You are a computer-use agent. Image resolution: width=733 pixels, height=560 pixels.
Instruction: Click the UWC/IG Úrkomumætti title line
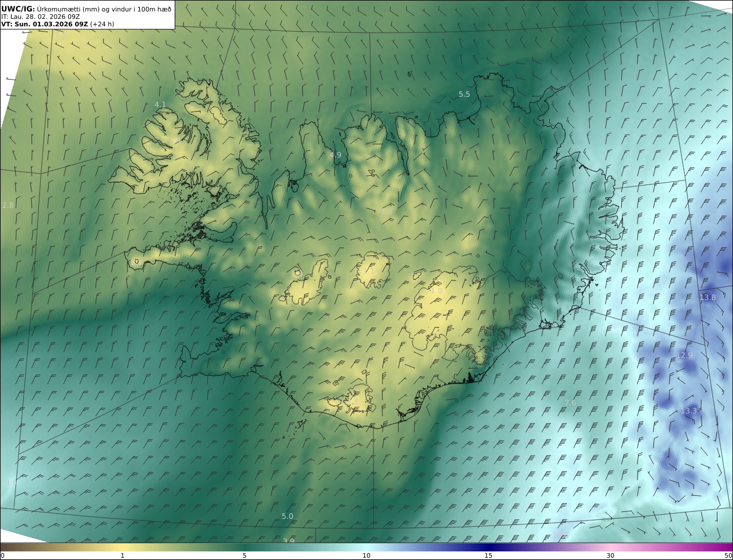click(86, 9)
